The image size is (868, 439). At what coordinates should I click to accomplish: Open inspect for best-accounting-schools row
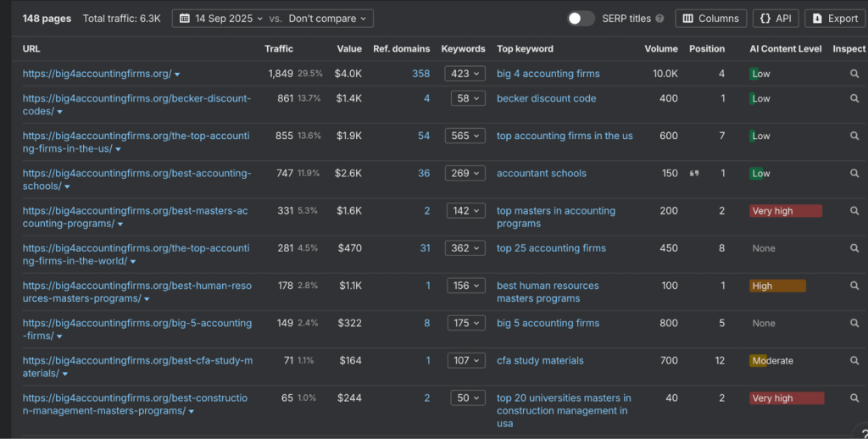click(x=854, y=173)
